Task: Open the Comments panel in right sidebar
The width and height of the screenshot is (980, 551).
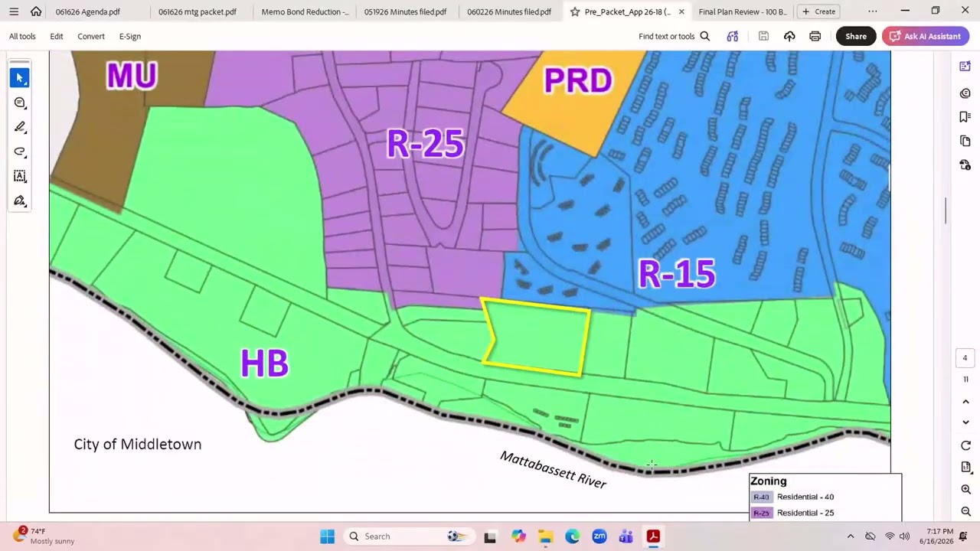Action: coord(965,93)
